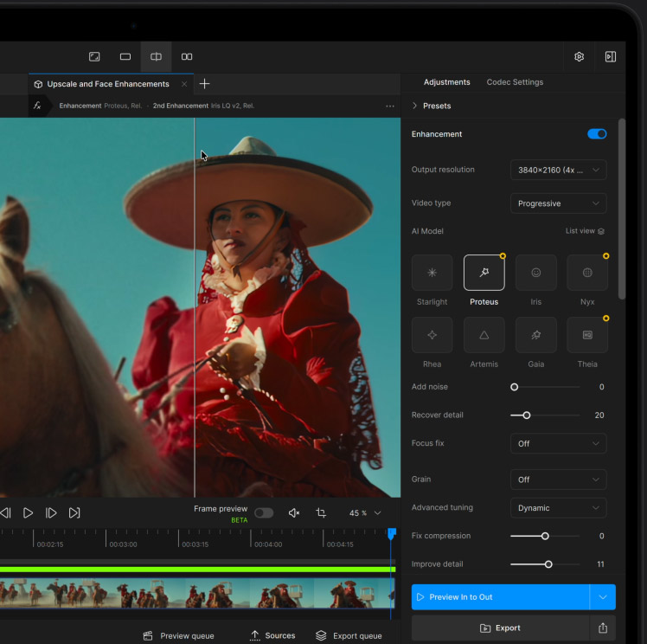647x644 pixels.
Task: Open the Adjustments tab
Action: tap(446, 82)
